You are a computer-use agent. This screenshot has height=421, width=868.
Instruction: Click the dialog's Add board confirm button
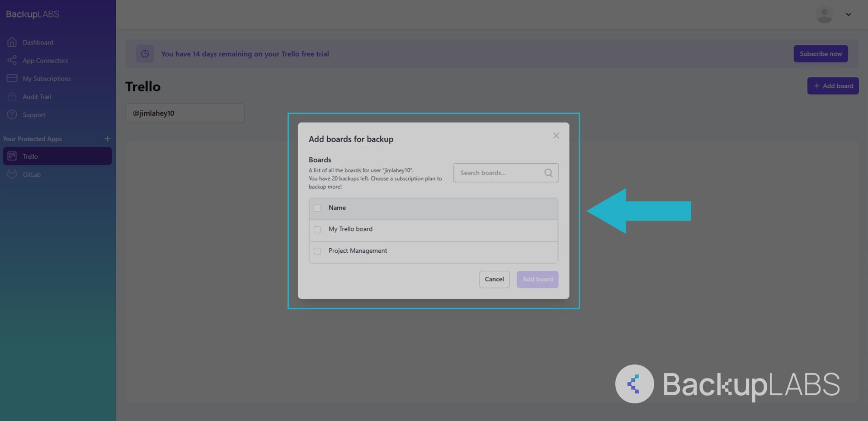point(538,279)
